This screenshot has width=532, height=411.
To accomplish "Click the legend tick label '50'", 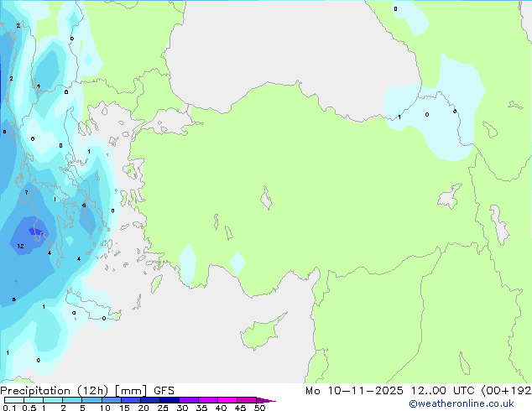I will coord(259,408).
